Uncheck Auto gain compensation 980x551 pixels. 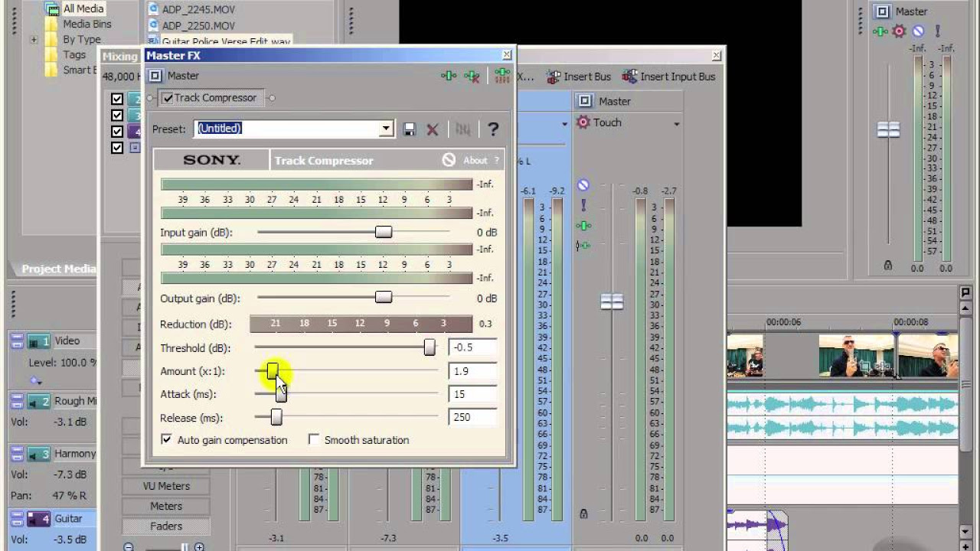(166, 440)
